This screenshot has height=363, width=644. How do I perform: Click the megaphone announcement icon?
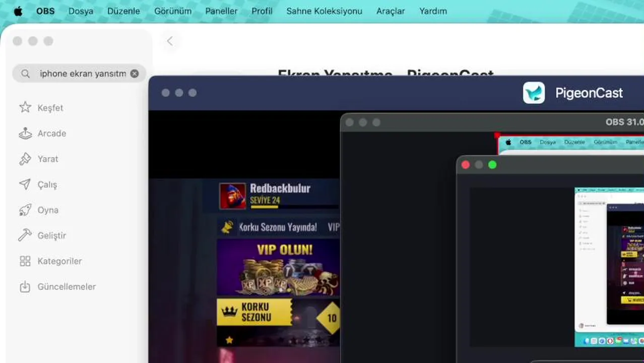pyautogui.click(x=228, y=227)
